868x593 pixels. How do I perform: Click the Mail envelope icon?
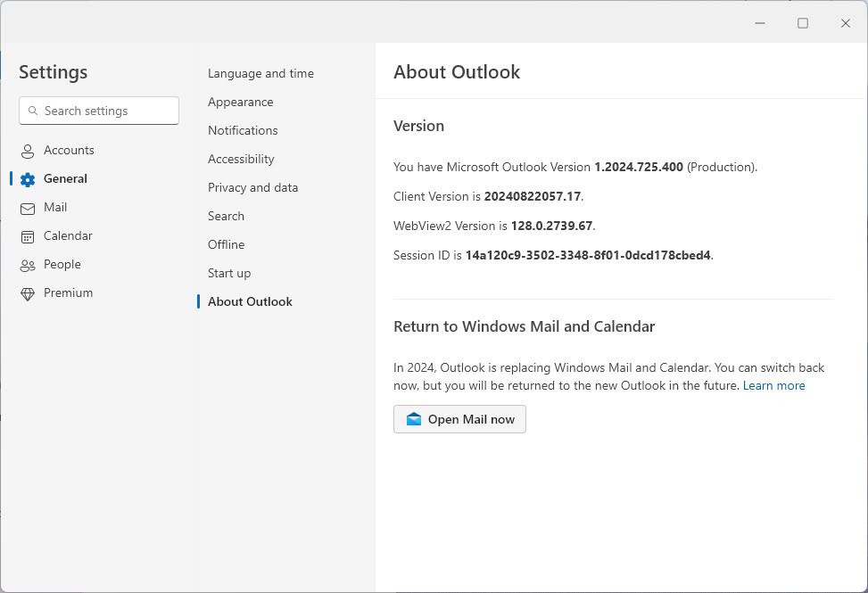click(x=27, y=209)
